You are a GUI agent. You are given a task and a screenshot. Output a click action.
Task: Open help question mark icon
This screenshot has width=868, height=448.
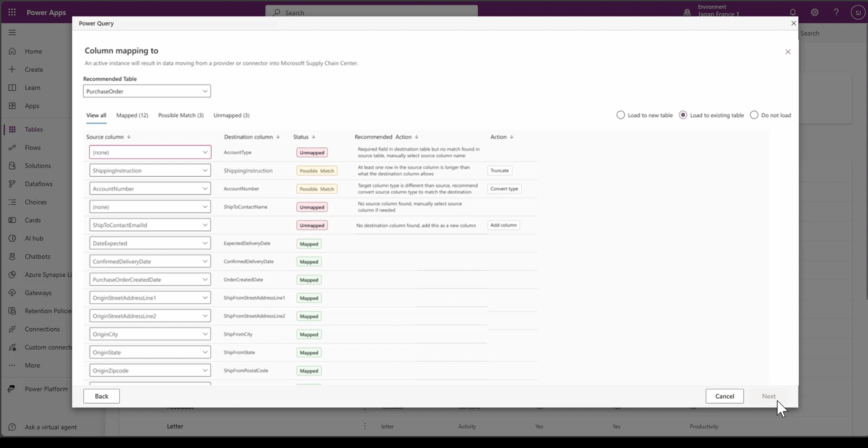tap(836, 12)
